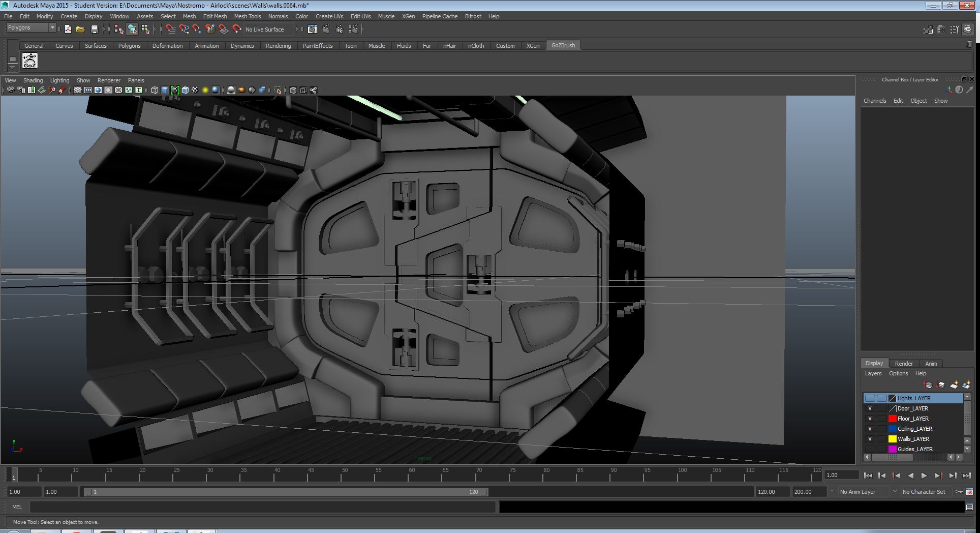The width and height of the screenshot is (980, 533).
Task: Open the shelf options arrow menu
Action: click(x=13, y=68)
